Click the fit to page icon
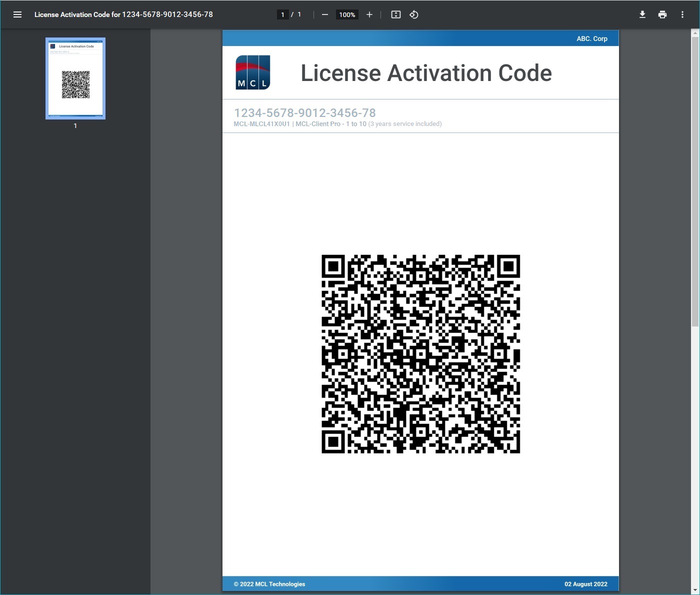Screen dimensions: 700x595 [x=396, y=14]
